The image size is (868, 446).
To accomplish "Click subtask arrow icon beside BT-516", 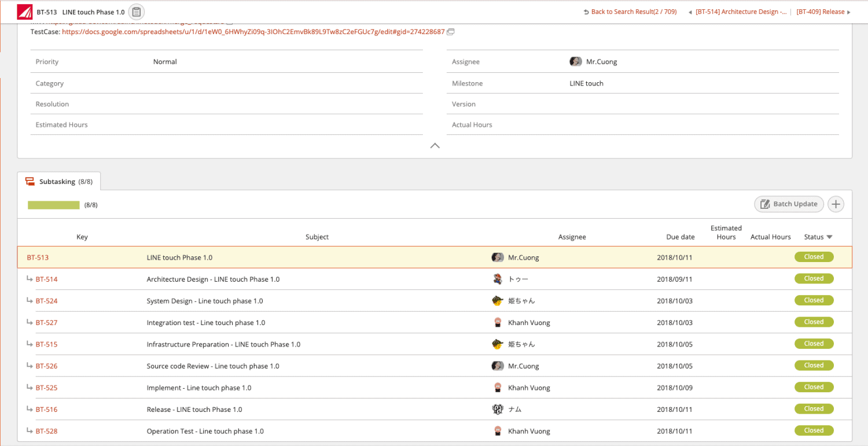I will pyautogui.click(x=30, y=409).
